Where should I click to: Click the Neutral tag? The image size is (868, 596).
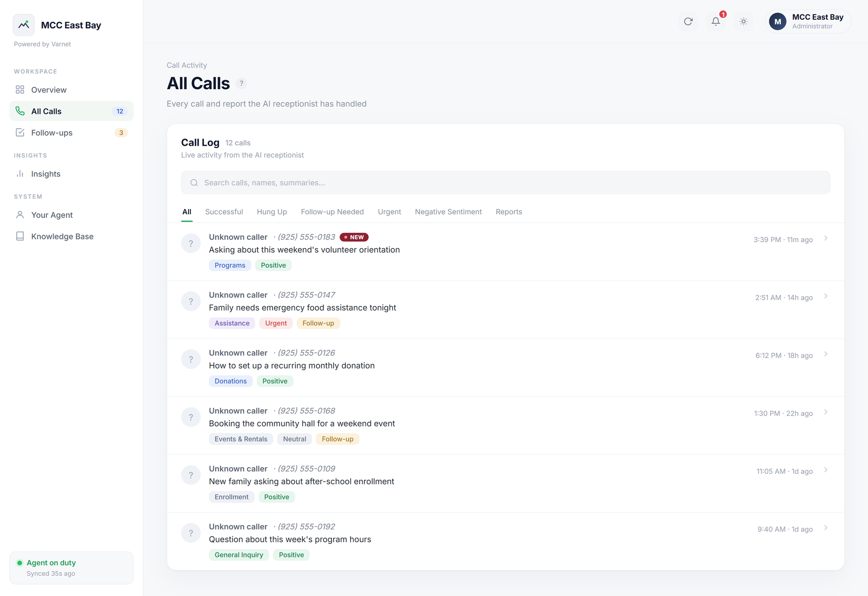[x=295, y=439]
